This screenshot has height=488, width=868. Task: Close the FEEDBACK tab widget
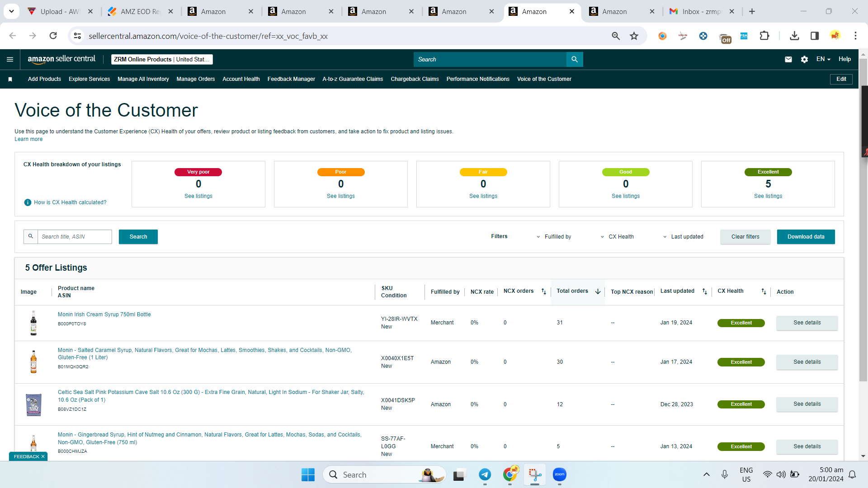pyautogui.click(x=43, y=456)
